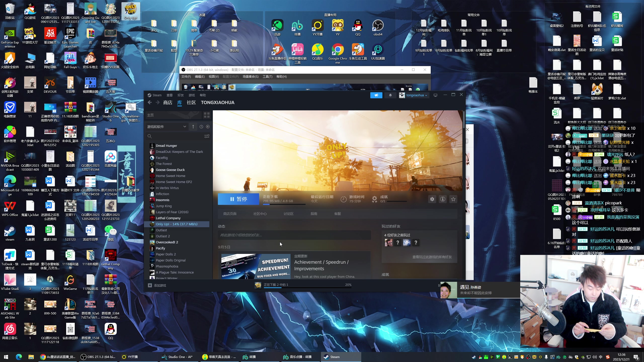The width and height of the screenshot is (644, 362).
Task: Open OBS from the Windows taskbar
Action: tap(98, 357)
